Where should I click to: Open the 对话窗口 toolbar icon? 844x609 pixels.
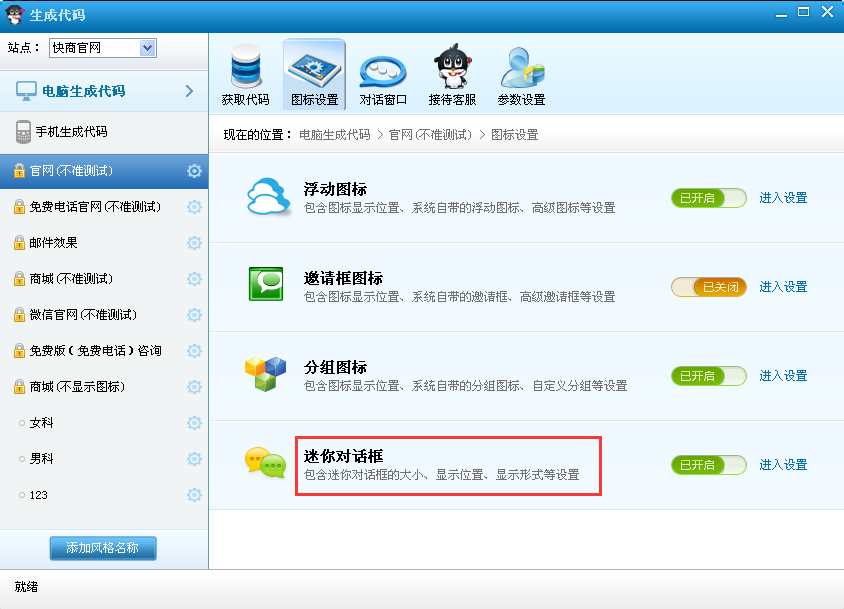point(383,75)
